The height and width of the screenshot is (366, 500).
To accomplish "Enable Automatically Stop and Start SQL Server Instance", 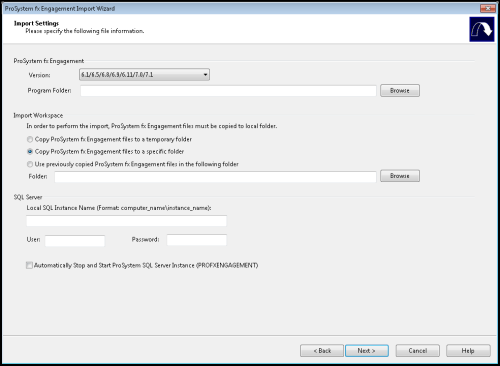I will click(29, 265).
